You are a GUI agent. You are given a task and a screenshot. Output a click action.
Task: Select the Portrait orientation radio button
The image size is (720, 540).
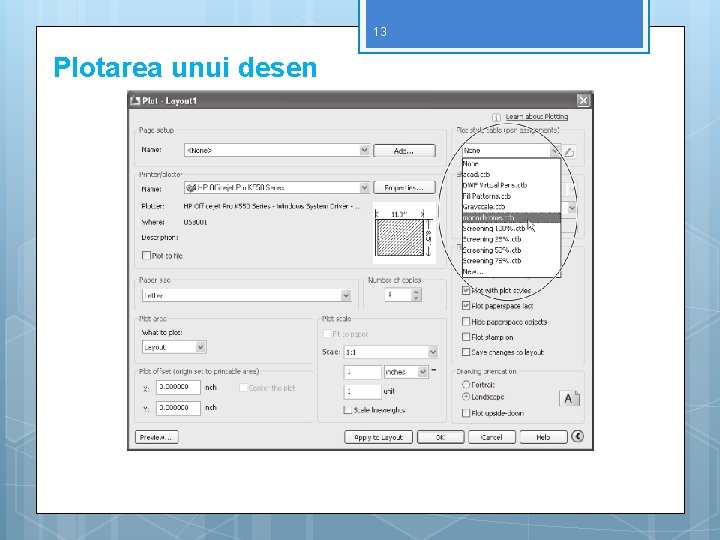pyautogui.click(x=466, y=385)
